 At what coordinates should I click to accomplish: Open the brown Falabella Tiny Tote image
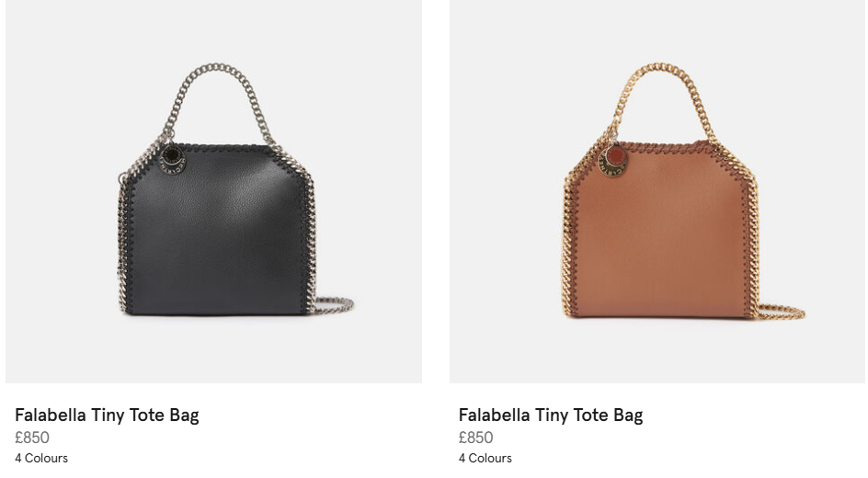pos(657,191)
